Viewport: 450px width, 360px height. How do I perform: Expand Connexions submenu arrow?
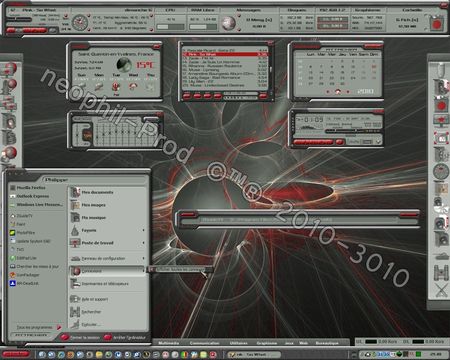[x=143, y=271]
